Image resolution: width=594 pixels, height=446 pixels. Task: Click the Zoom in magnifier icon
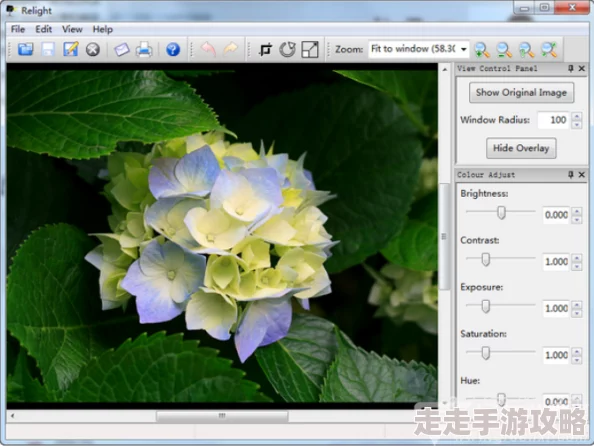click(481, 49)
